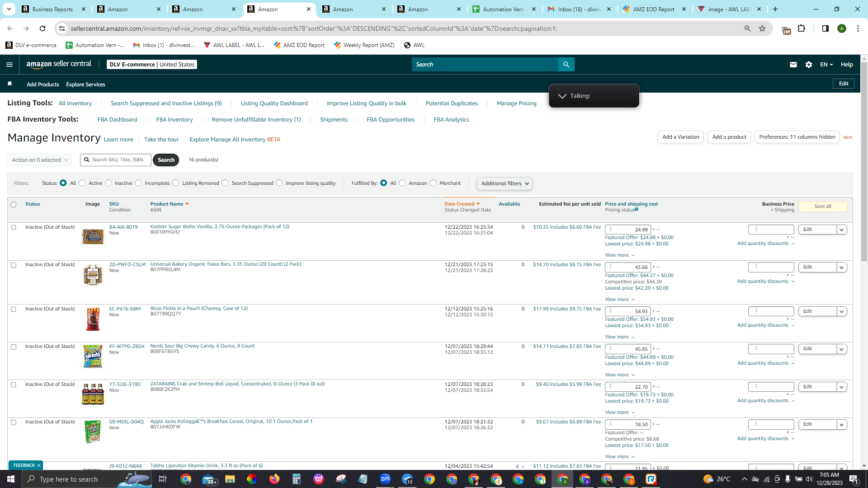
Task: Open a new browser tab
Action: 775,9
